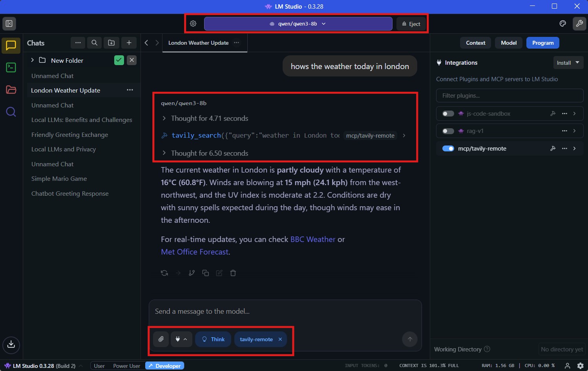Screen dimensions: 588x371
Task: Copy the assistant message
Action: pos(205,273)
